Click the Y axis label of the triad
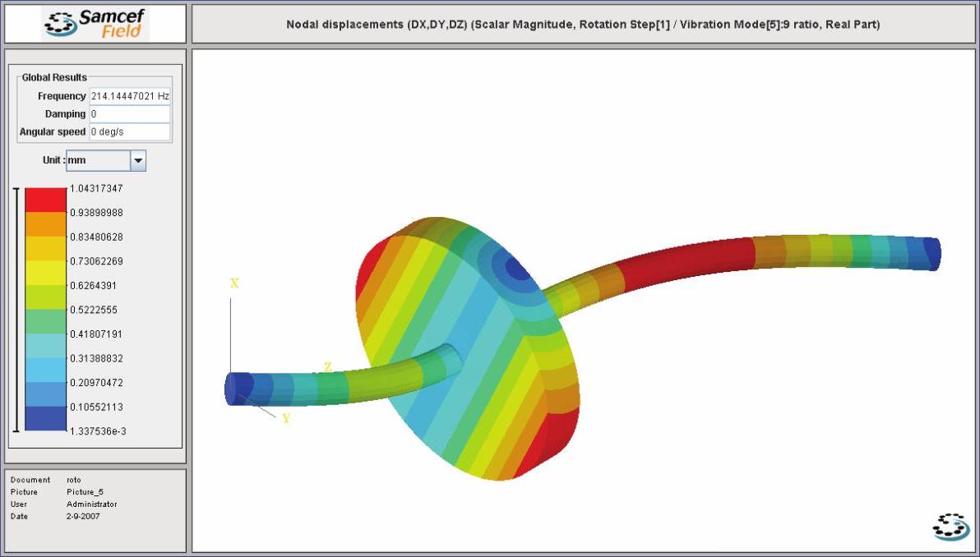Screen dimensions: 980x557 tap(286, 418)
